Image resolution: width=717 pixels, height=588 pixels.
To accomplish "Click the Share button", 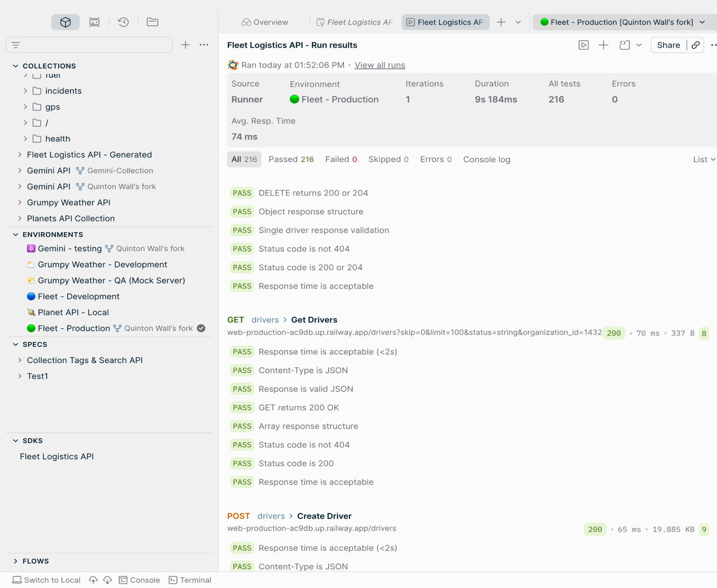I will 668,45.
